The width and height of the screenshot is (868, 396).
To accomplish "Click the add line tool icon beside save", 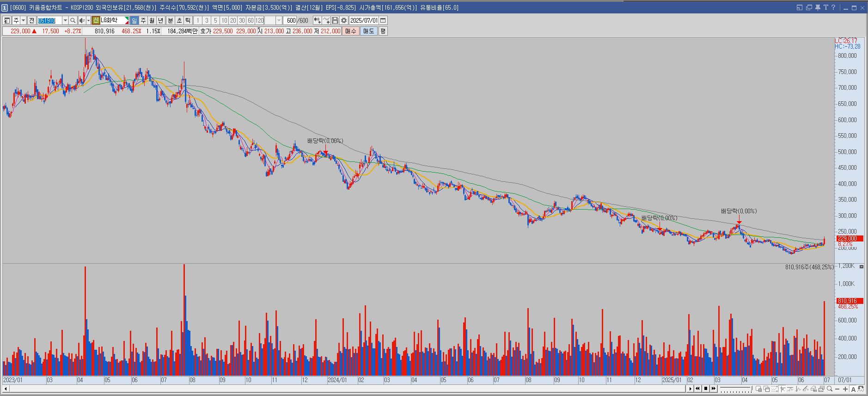I will click(x=326, y=20).
